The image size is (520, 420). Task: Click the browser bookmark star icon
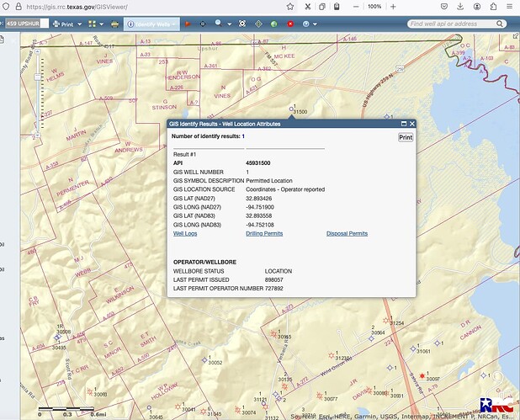pyautogui.click(x=290, y=7)
